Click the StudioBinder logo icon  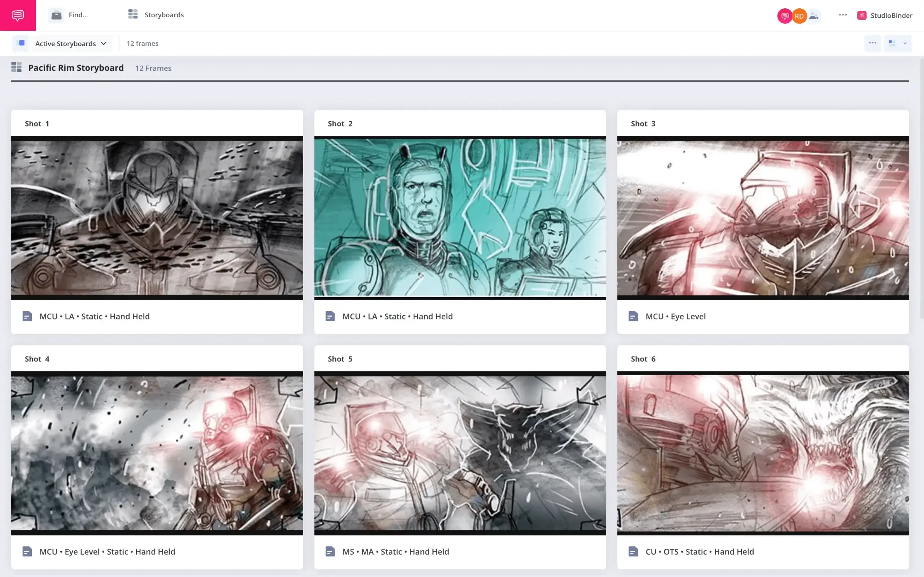pos(862,15)
